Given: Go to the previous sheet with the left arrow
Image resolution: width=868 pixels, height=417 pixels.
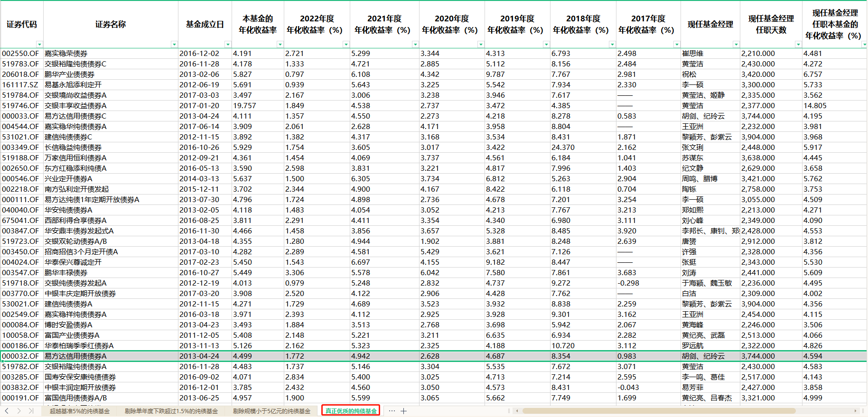Looking at the screenshot, I should [x=7, y=411].
